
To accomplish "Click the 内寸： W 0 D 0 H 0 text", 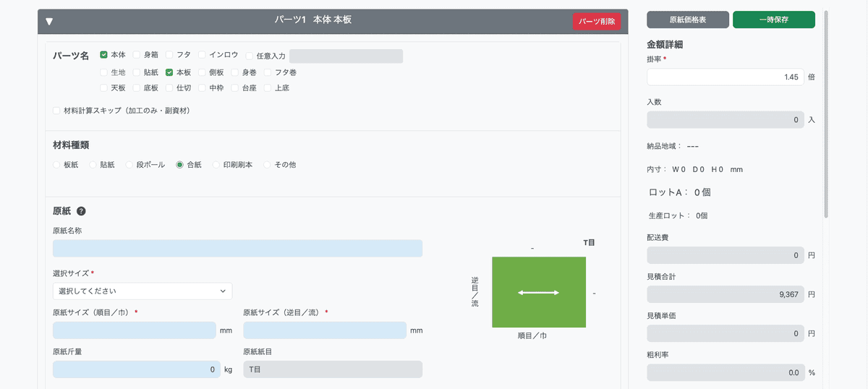I will coord(695,169).
